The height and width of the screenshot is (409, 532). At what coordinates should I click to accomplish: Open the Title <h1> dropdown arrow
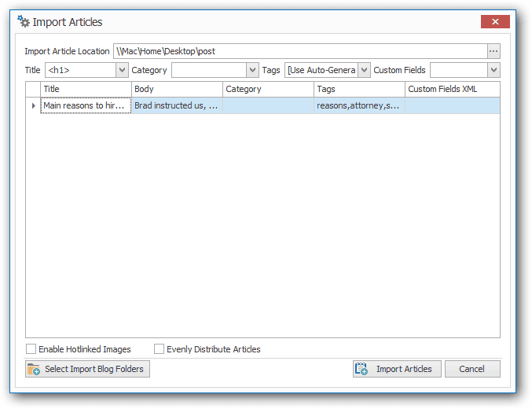[122, 70]
